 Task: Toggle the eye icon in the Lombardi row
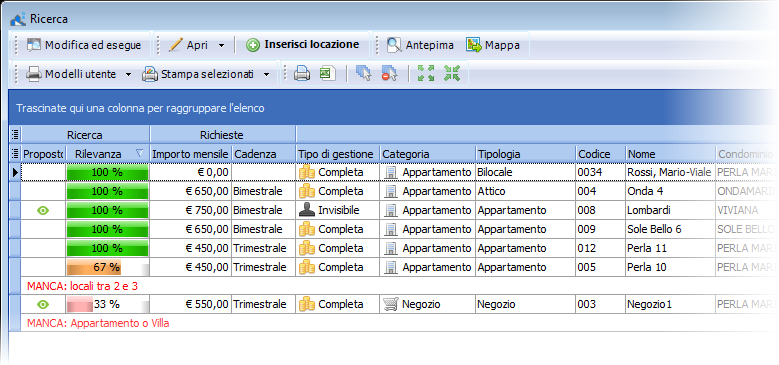pos(44,211)
